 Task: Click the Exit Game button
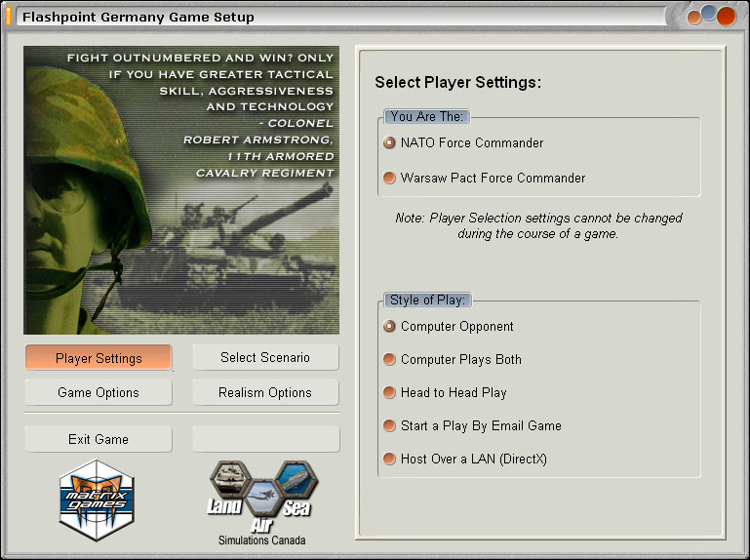coord(99,439)
